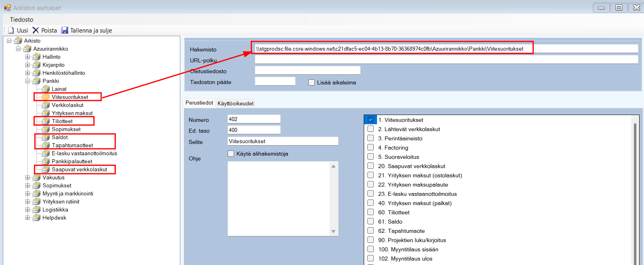Click the Uusi new document icon
This screenshot has width=644, height=265.
(x=11, y=31)
